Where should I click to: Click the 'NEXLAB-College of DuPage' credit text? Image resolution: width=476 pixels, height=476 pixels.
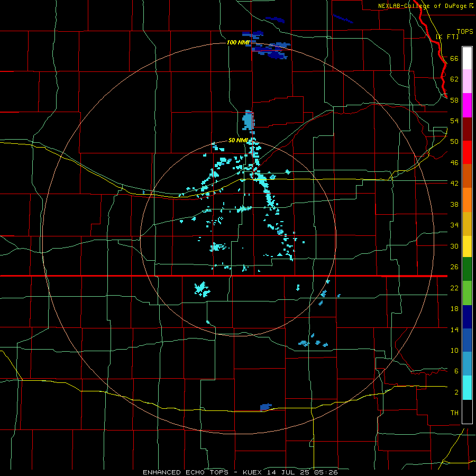[x=423, y=6]
